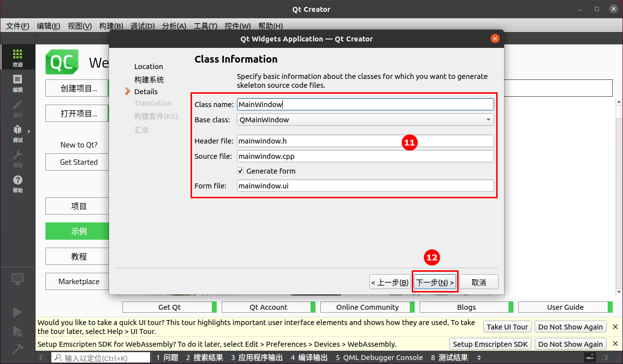Screen dimensions: 623x364
Task: Open the 调试(D) menu
Action: pyautogui.click(x=143, y=26)
